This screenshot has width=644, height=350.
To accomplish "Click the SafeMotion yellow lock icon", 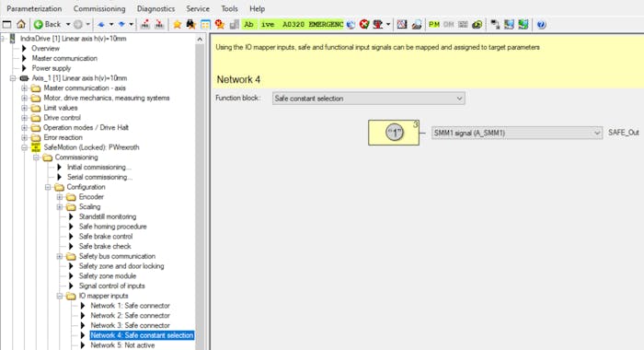I will [x=36, y=147].
